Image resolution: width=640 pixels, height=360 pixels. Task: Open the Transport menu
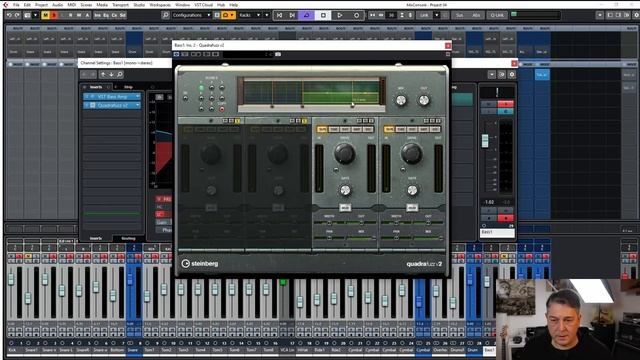pos(120,4)
